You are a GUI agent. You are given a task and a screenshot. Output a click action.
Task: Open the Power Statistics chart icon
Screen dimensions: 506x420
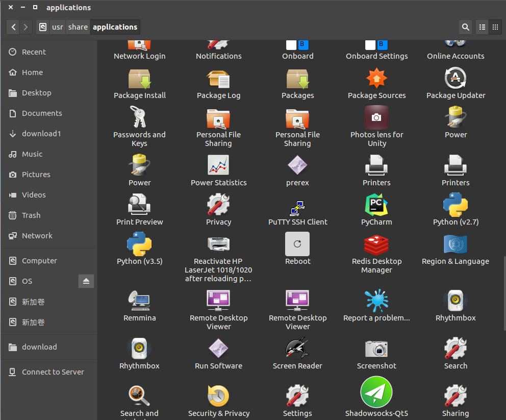pyautogui.click(x=218, y=165)
